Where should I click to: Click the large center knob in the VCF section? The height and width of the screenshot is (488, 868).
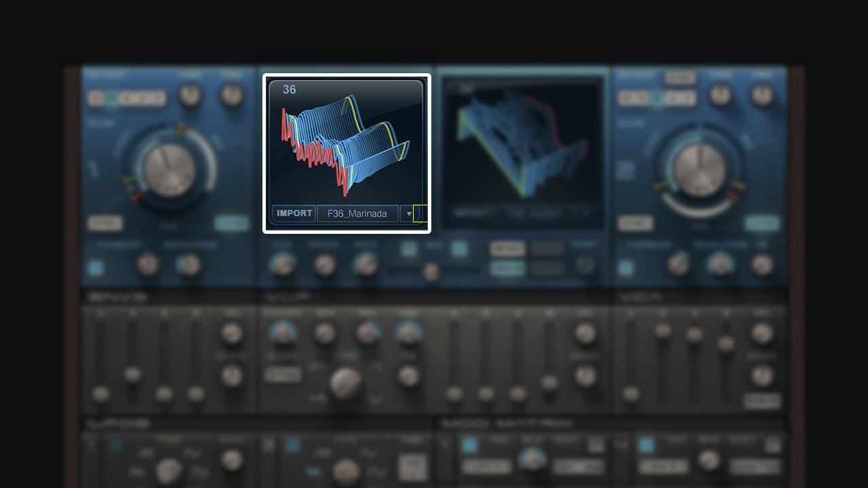pos(345,383)
